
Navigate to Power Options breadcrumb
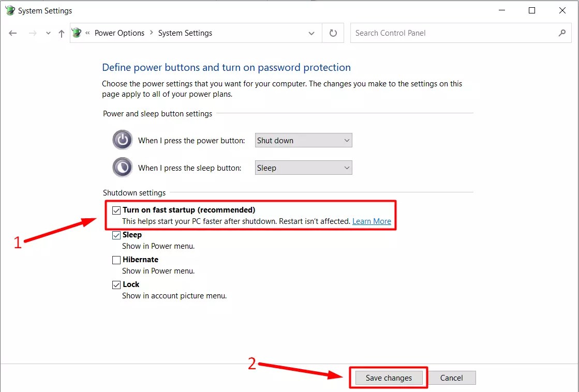click(120, 33)
